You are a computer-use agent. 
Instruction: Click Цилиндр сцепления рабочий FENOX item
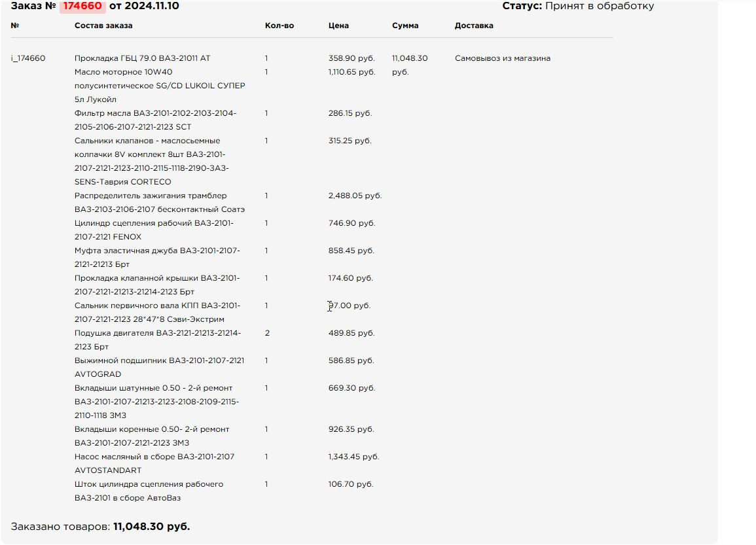coord(154,230)
